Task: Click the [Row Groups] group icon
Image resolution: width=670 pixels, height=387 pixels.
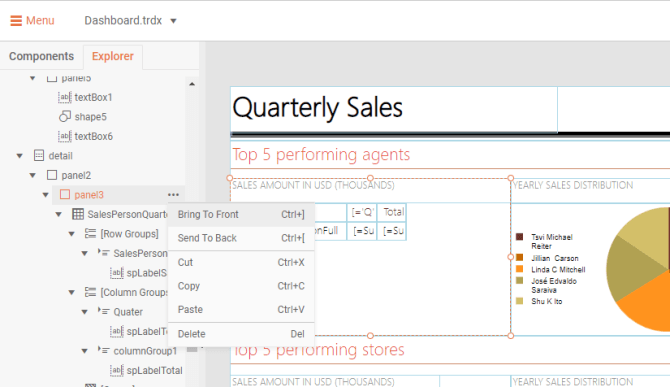Action: pos(90,233)
